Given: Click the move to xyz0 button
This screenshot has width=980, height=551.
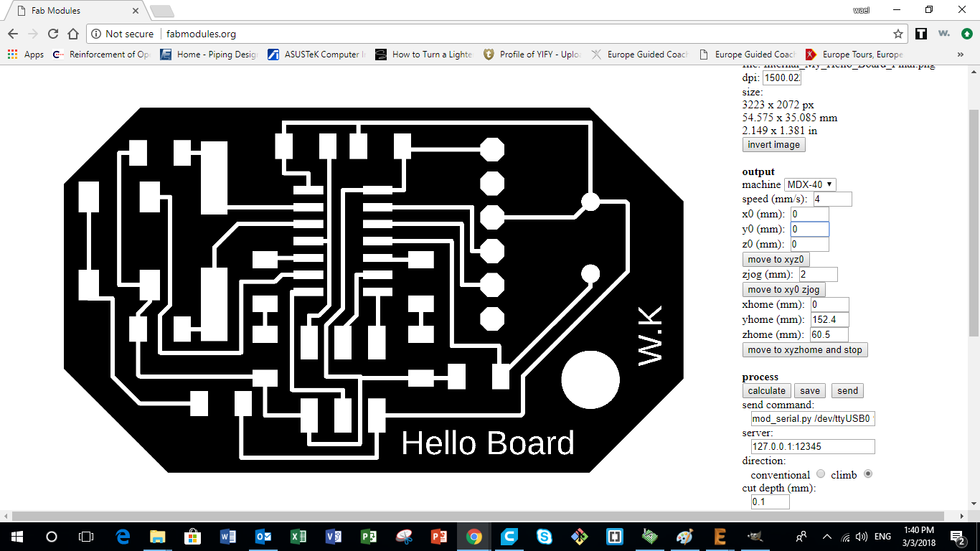Looking at the screenshot, I should 776,259.
